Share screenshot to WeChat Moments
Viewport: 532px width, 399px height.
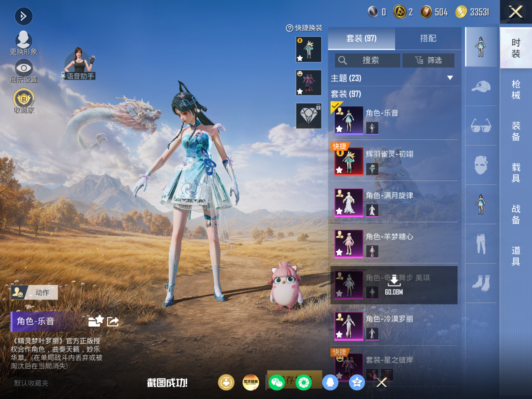(x=303, y=383)
